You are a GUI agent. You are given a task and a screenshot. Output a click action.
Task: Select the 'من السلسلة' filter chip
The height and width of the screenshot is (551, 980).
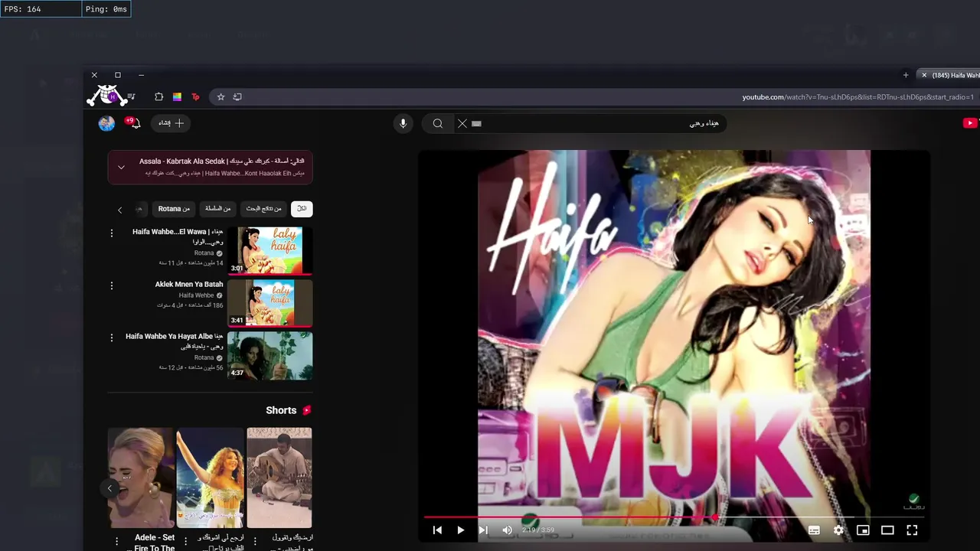pos(217,208)
